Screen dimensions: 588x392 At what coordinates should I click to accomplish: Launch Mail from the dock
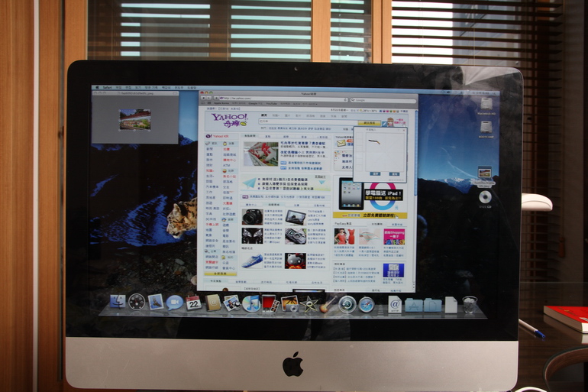156,302
